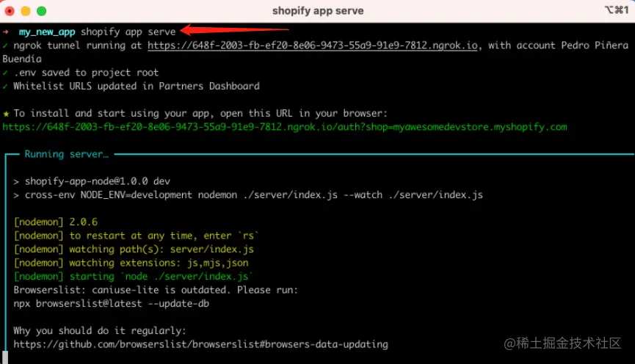Minimize the terminal with the yellow button

[x=26, y=11]
